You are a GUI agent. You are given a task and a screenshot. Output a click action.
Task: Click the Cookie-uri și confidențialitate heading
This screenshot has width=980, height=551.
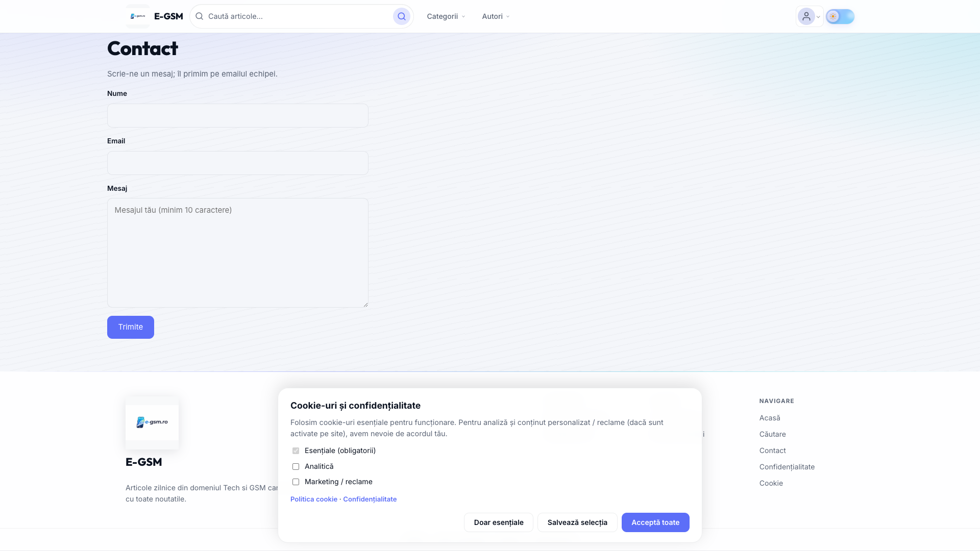pyautogui.click(x=355, y=406)
